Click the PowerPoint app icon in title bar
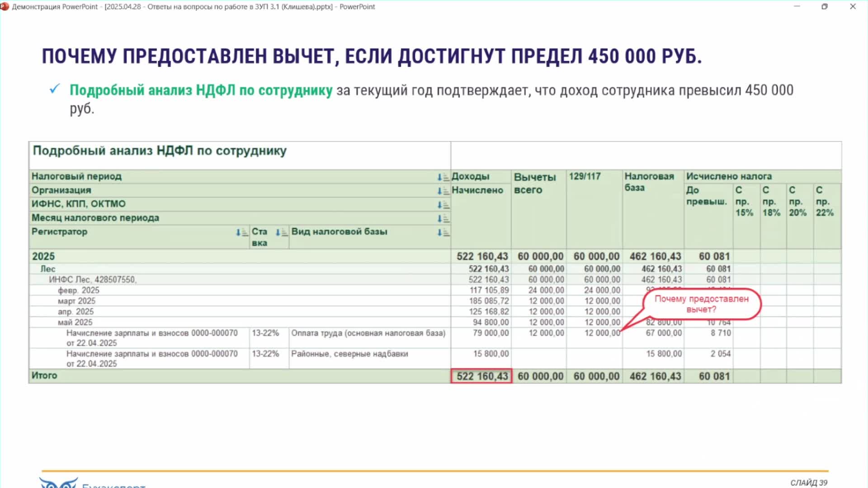 (x=5, y=6)
